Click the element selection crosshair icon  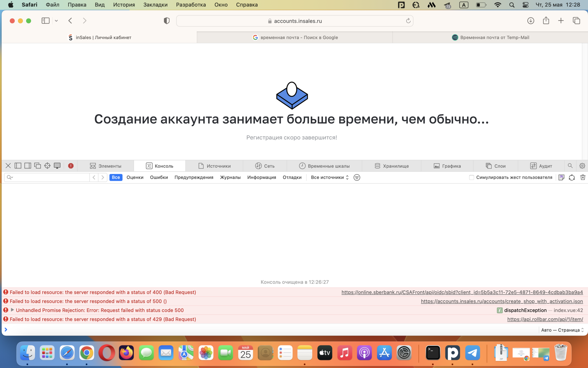47,166
